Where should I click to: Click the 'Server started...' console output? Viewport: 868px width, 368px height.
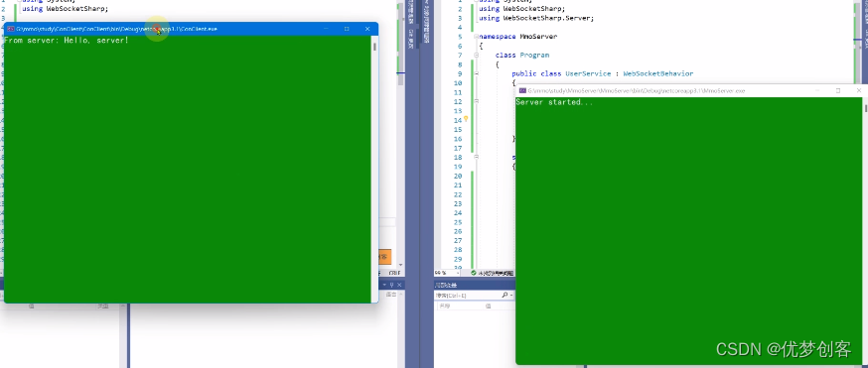point(554,102)
